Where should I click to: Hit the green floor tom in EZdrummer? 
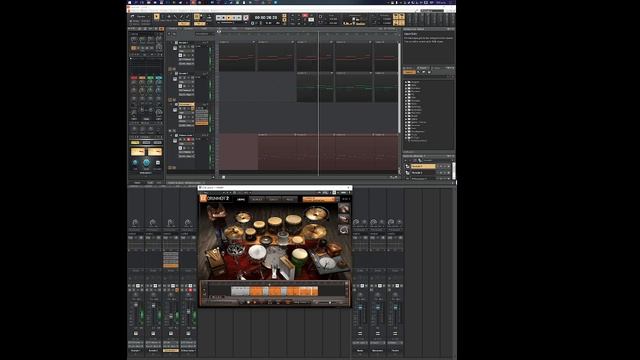point(300,258)
